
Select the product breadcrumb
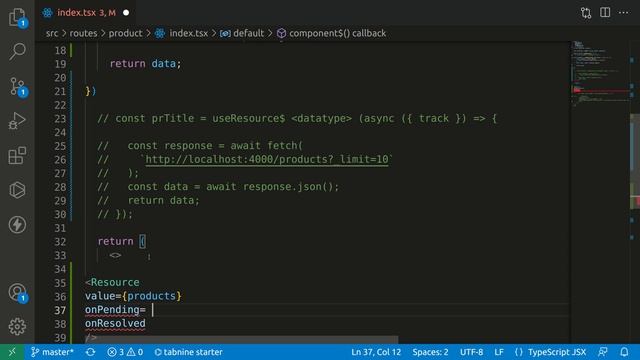(125, 33)
